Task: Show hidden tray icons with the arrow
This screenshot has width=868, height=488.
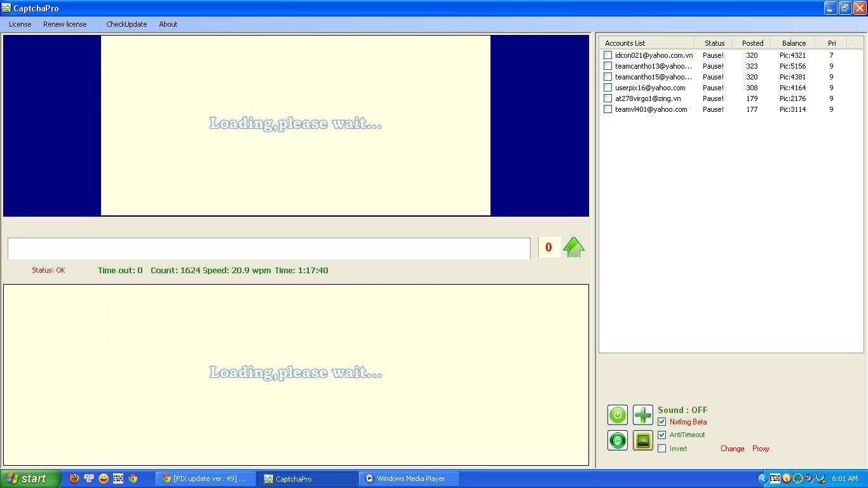Action: 763,478
